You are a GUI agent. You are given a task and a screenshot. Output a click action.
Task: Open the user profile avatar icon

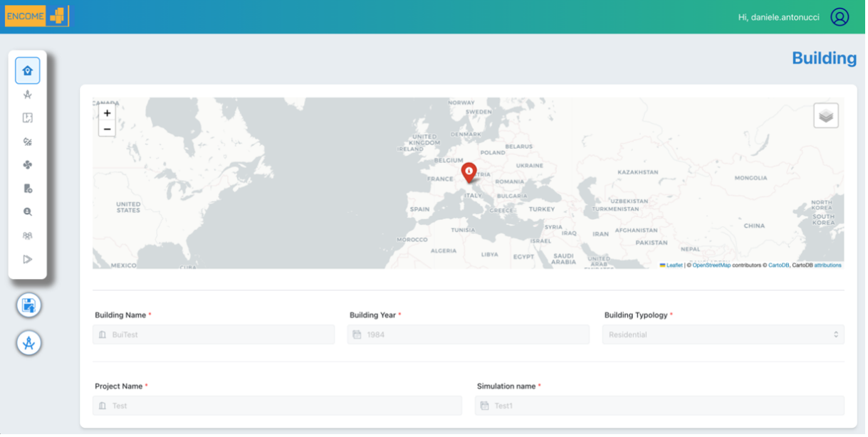(x=840, y=17)
